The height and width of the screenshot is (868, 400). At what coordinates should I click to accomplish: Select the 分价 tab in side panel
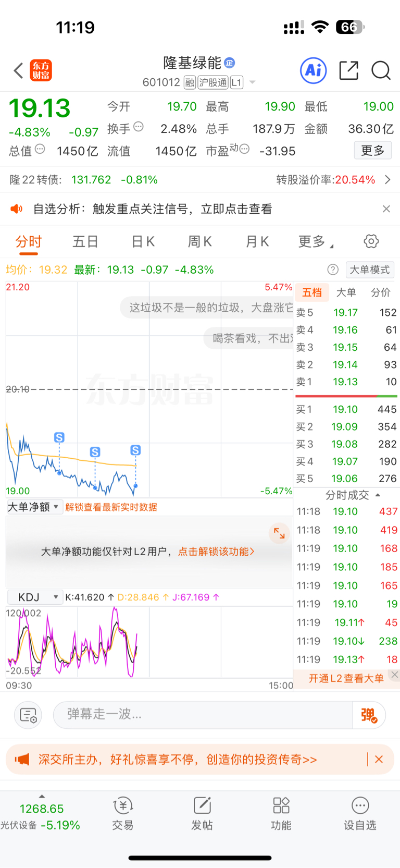coord(381,292)
